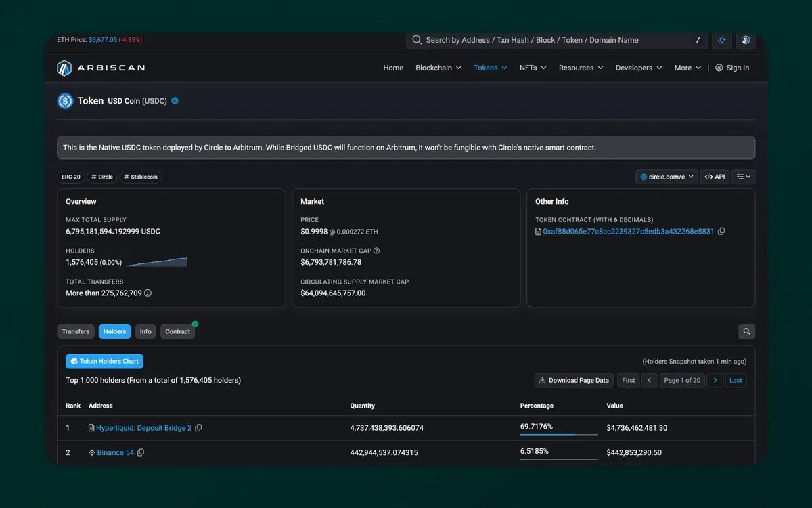Open the Blockchain menu
This screenshot has width=812, height=508.
[438, 68]
